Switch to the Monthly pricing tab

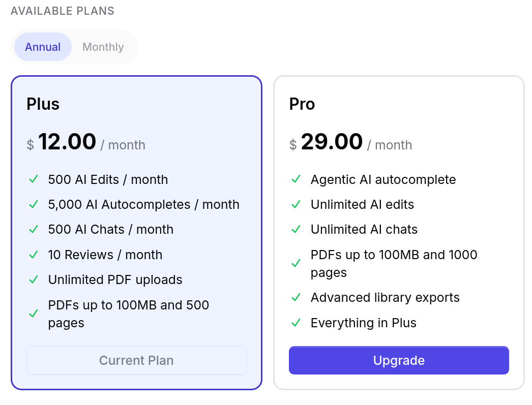click(x=103, y=47)
